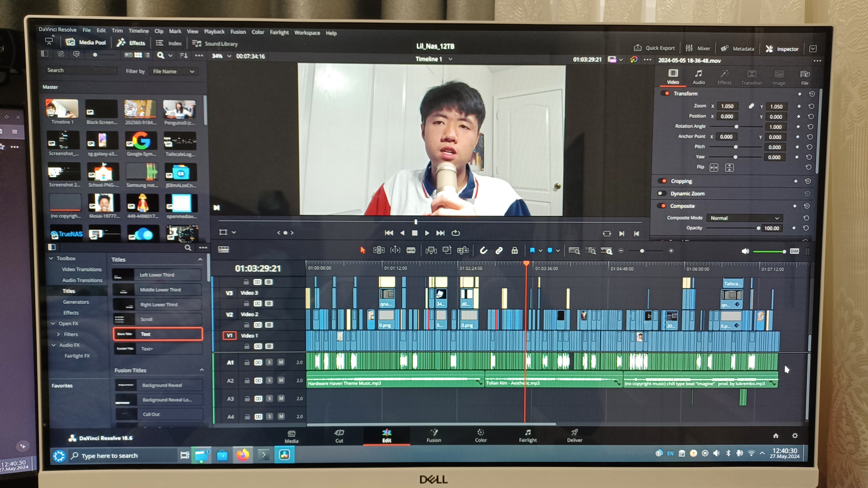
Task: Open the Project Settings gear icon
Action: click(x=795, y=436)
